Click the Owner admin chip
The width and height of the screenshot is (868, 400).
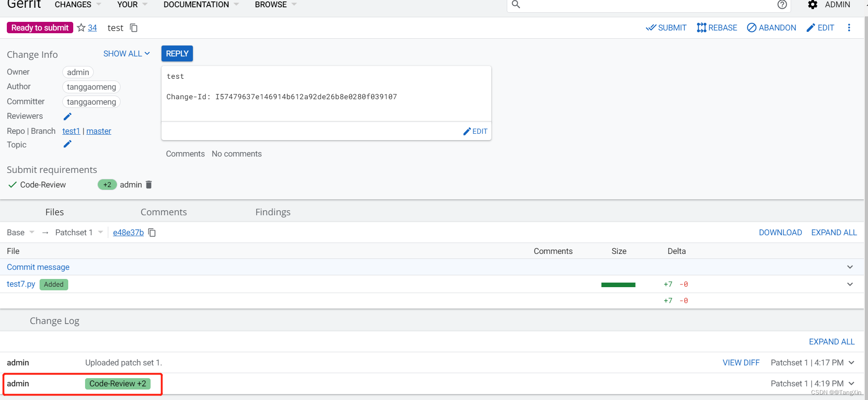coord(78,72)
